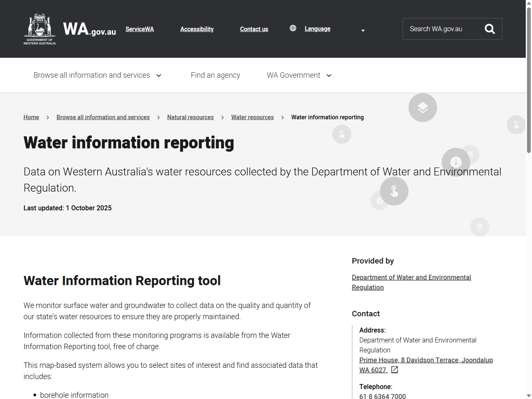Open the external link icon beside the address
The image size is (532, 399).
pyautogui.click(x=394, y=369)
